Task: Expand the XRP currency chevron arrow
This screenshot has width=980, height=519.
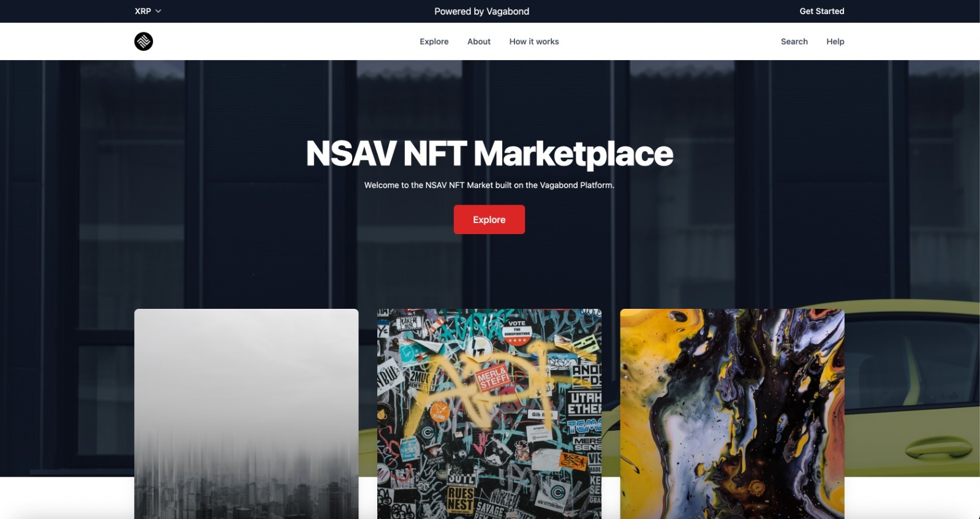Action: (158, 11)
